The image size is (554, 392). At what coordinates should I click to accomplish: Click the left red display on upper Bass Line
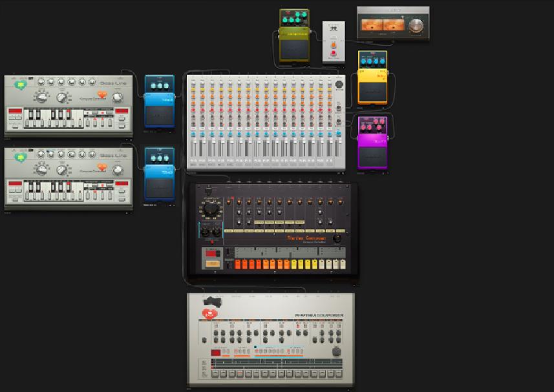click(16, 111)
